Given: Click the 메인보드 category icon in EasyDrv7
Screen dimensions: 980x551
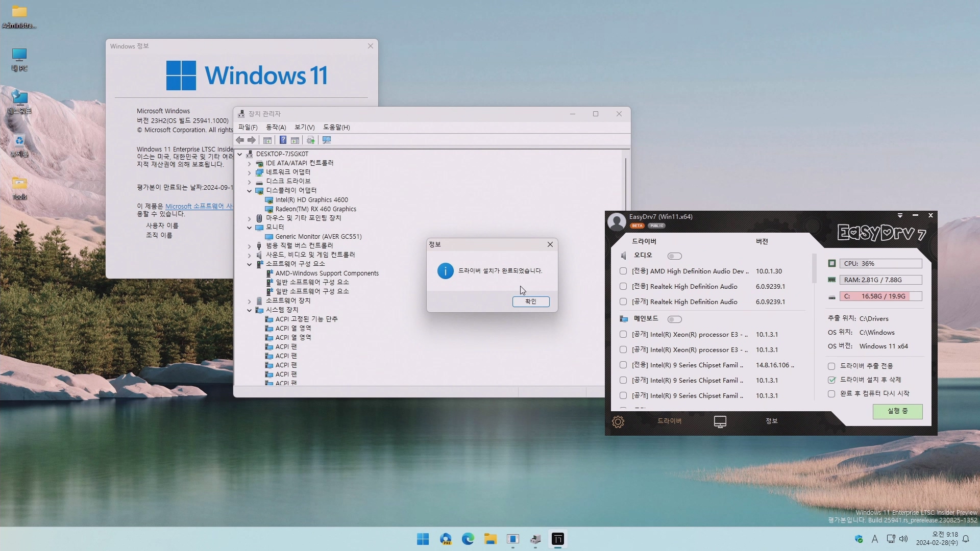Looking at the screenshot, I should point(624,319).
